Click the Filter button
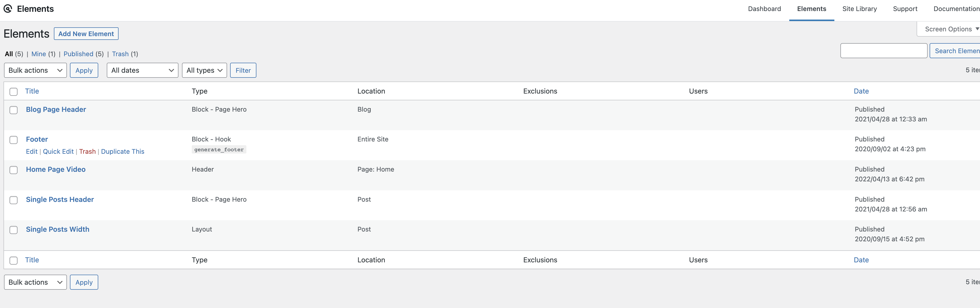The image size is (980, 308). (x=243, y=70)
